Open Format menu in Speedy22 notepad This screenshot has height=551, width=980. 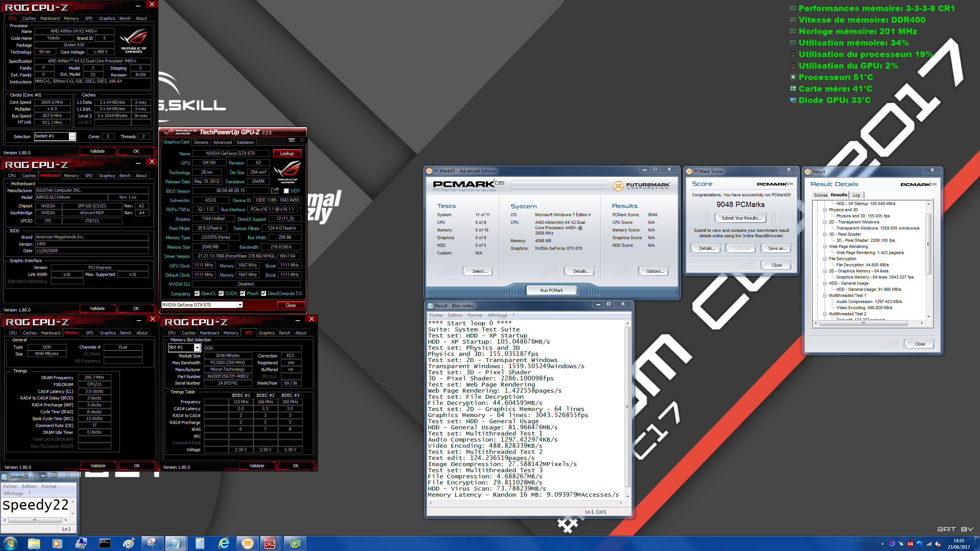click(49, 486)
